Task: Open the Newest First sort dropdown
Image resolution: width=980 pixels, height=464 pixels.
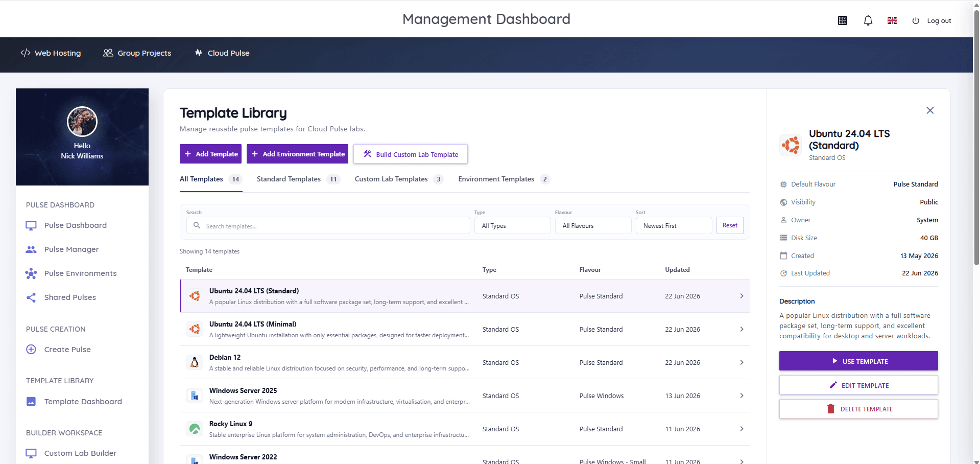Action: tap(674, 225)
